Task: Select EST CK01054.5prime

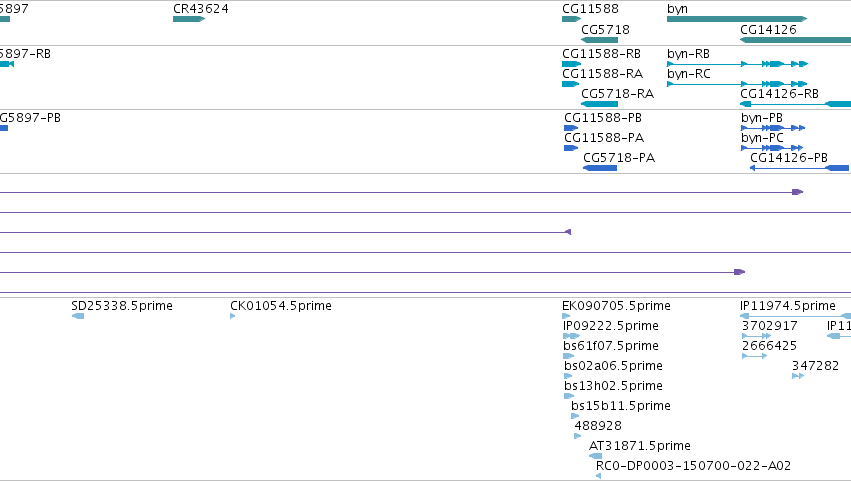Action: (281, 306)
